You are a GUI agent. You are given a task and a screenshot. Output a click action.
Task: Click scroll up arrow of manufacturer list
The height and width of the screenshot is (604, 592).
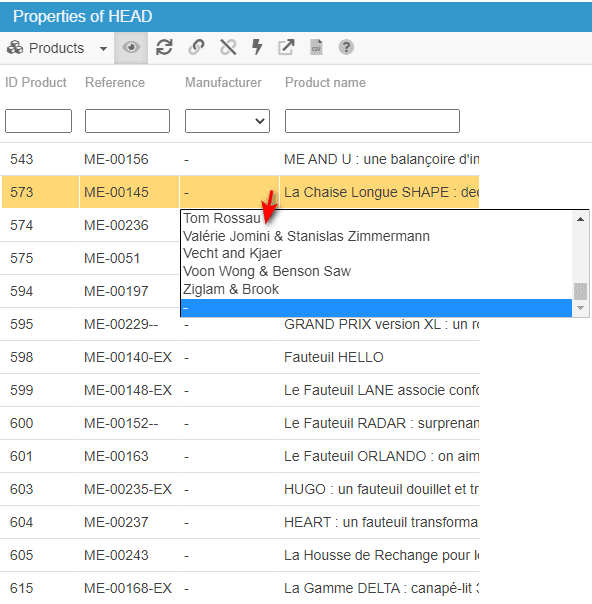580,219
